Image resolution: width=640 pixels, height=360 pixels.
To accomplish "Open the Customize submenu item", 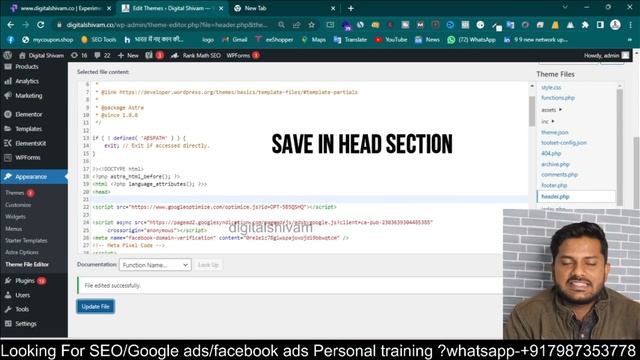I will [x=18, y=205].
